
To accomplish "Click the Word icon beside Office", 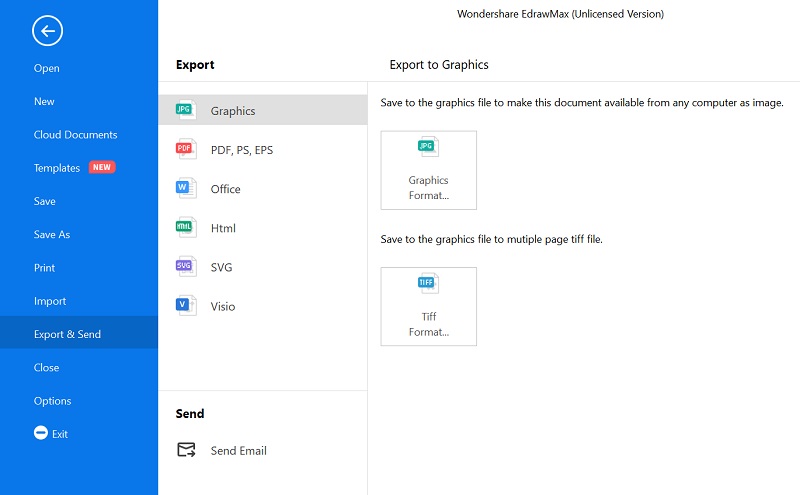I will pyautogui.click(x=186, y=188).
